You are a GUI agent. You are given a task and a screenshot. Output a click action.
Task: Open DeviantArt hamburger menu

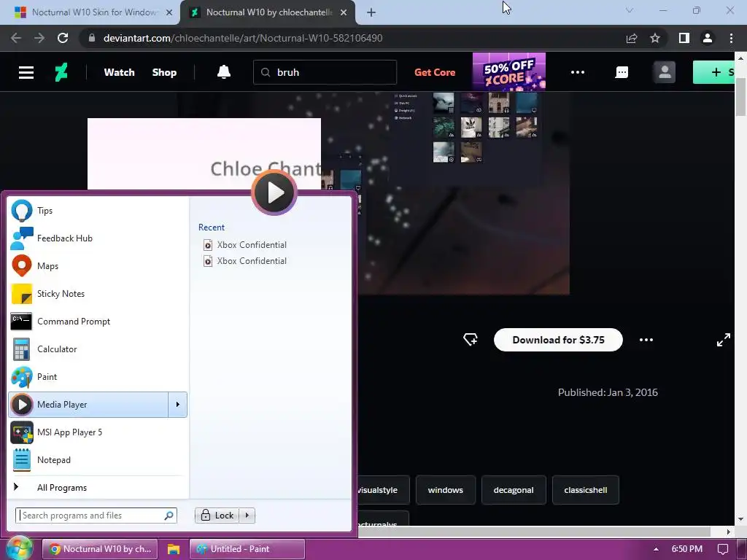(26, 72)
